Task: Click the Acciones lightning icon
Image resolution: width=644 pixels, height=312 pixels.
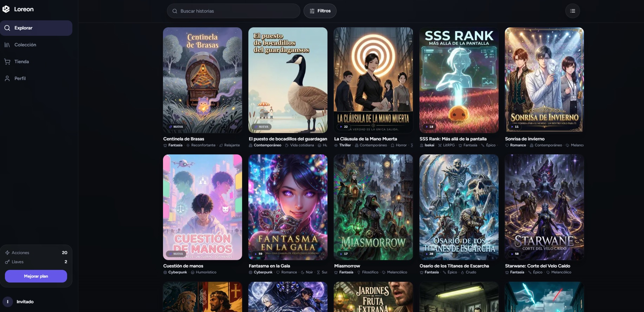Action: [7, 253]
